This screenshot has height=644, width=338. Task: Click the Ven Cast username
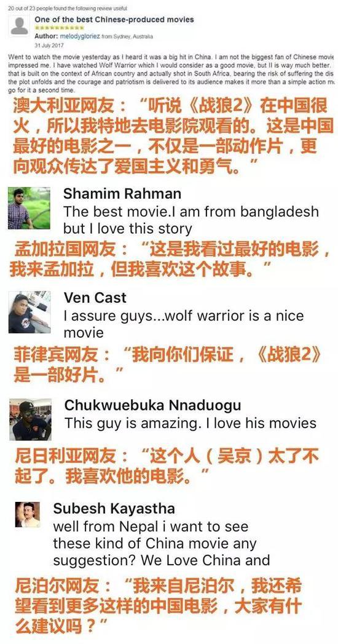click(95, 297)
